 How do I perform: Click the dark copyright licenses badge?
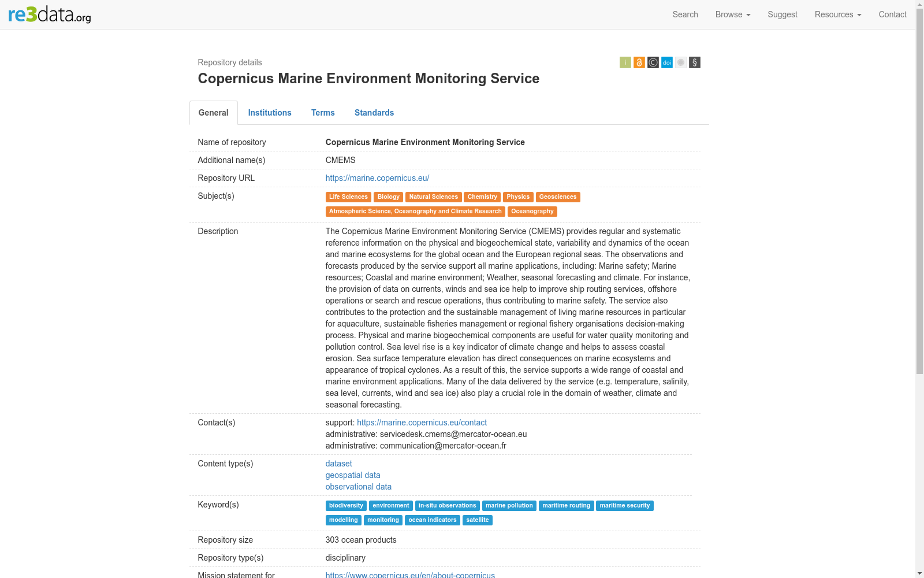click(653, 62)
